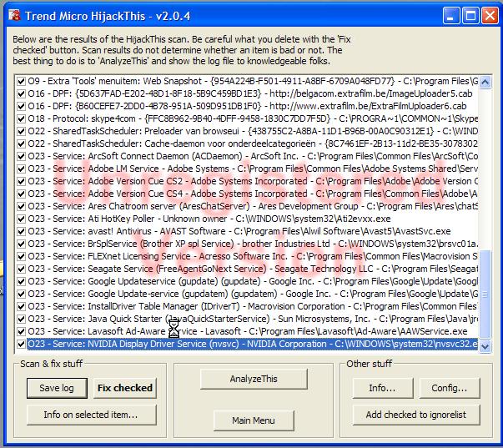Uncheck the O9 Web Snapshot entry checkbox

(21, 81)
